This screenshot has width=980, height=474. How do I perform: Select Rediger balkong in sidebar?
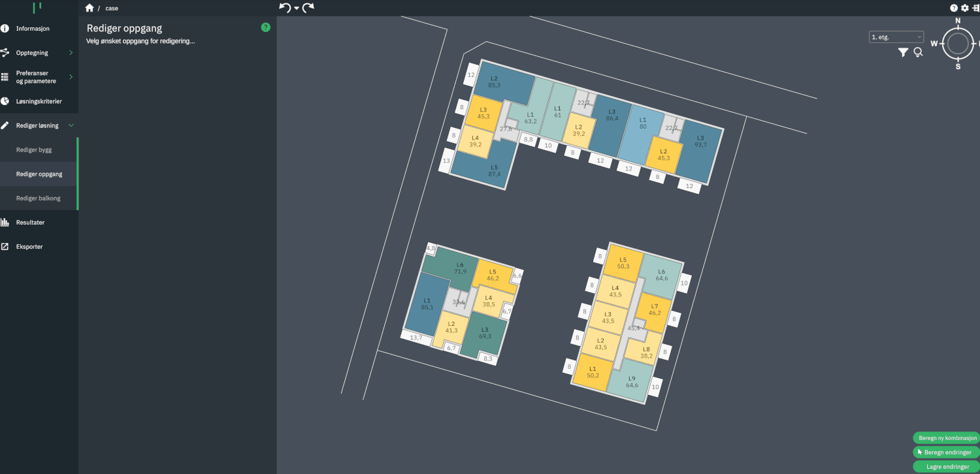point(38,198)
